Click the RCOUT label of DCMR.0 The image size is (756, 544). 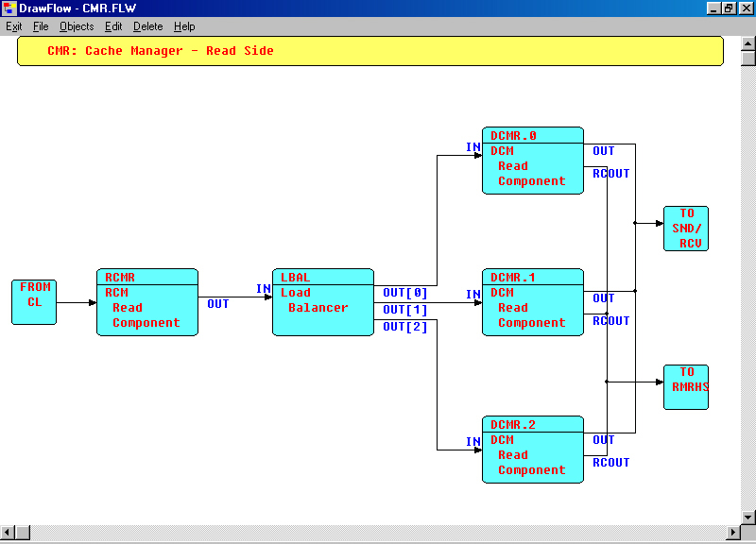(610, 174)
